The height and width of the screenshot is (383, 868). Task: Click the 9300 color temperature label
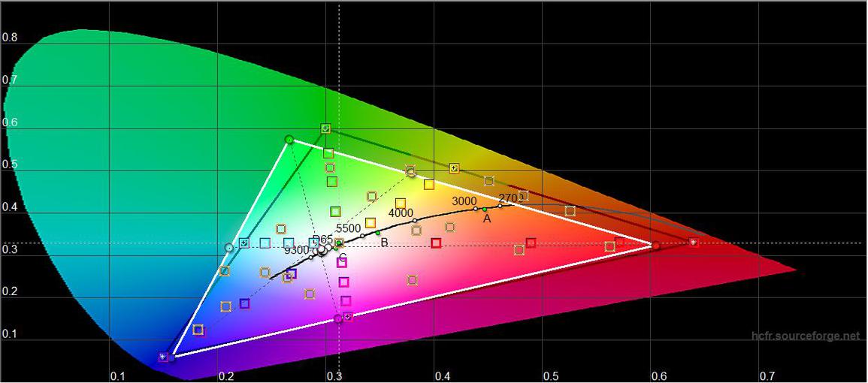(x=296, y=250)
